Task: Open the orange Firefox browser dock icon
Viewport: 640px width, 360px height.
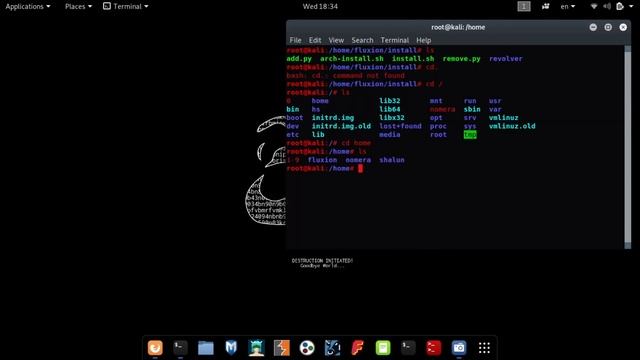Action: click(x=155, y=348)
